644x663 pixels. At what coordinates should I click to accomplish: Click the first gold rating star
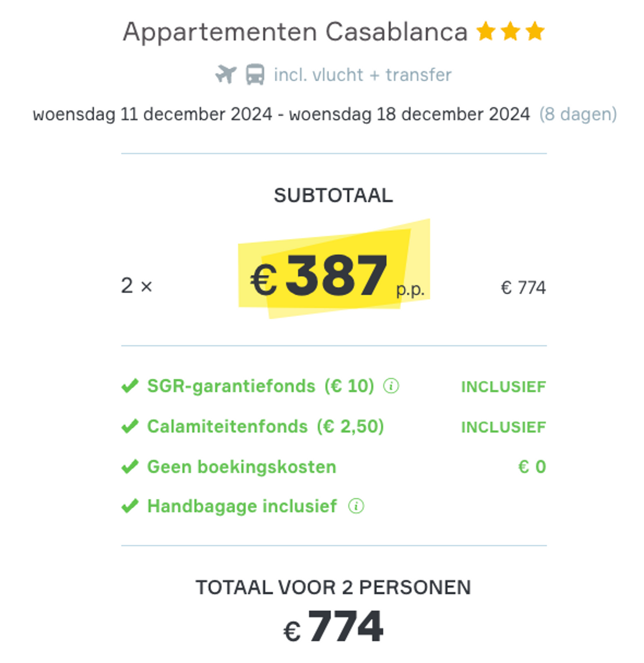[x=486, y=31]
